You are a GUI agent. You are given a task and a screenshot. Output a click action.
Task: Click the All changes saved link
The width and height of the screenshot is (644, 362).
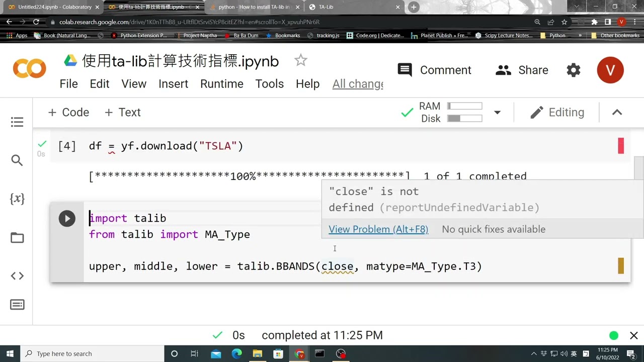pos(358,84)
